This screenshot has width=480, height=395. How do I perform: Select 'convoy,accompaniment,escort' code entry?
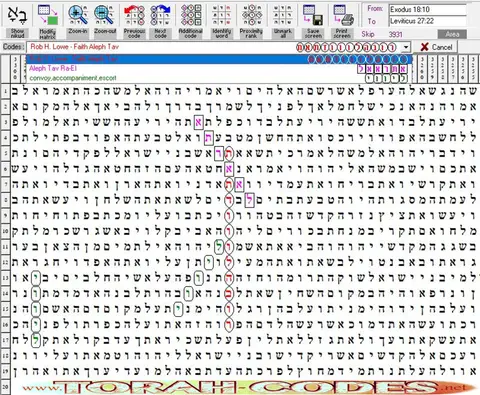[219, 78]
